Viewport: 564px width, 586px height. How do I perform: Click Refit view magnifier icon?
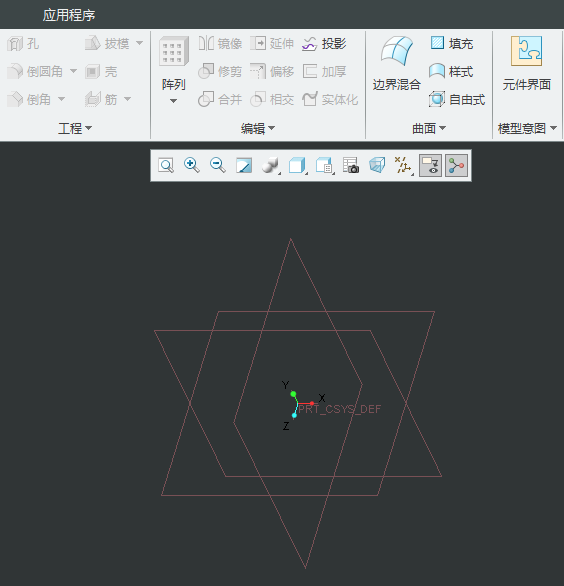pos(166,165)
